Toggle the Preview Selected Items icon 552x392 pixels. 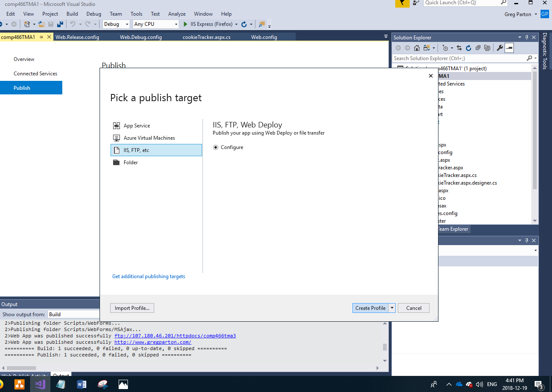tap(509, 48)
